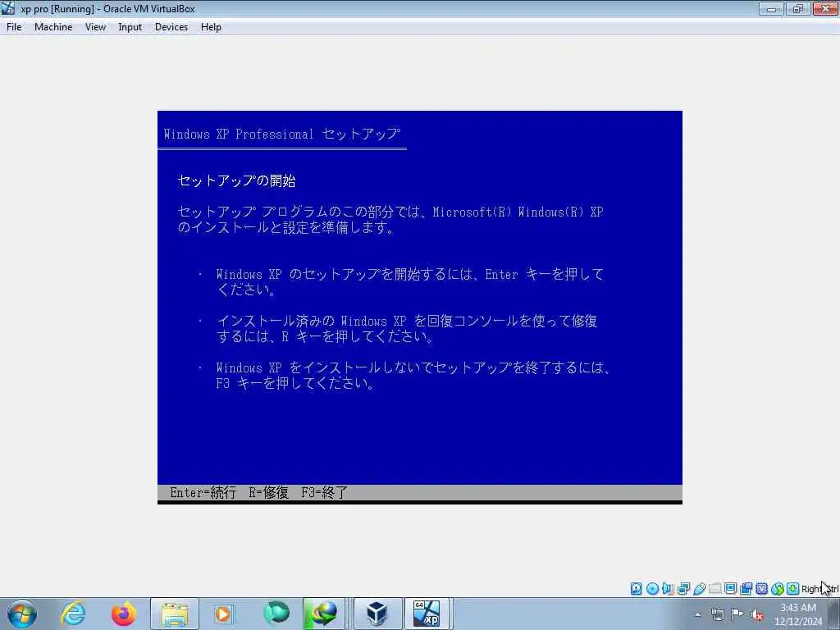
Task: Click the display settings status icon
Action: [x=730, y=589]
